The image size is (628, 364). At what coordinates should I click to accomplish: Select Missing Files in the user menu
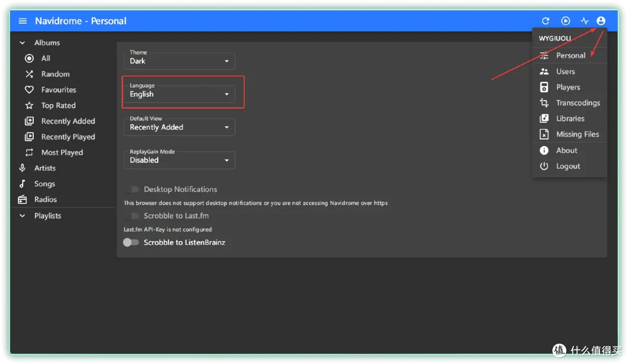(x=569, y=134)
